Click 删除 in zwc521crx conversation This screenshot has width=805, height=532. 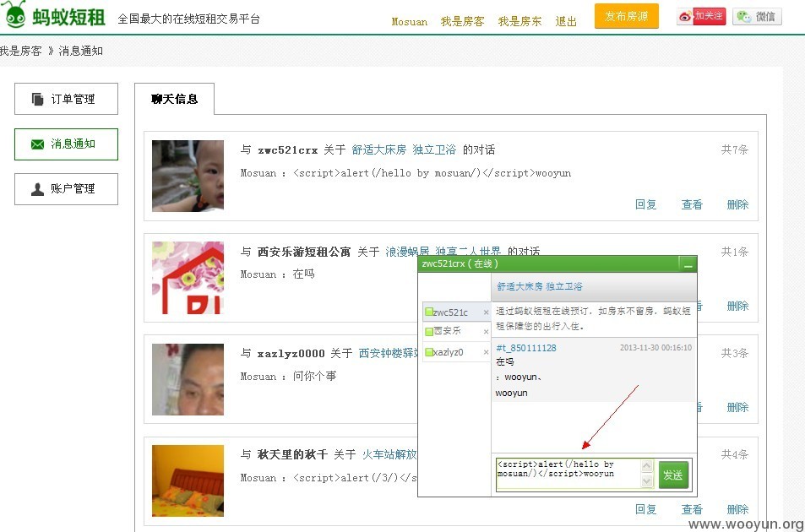tap(737, 204)
